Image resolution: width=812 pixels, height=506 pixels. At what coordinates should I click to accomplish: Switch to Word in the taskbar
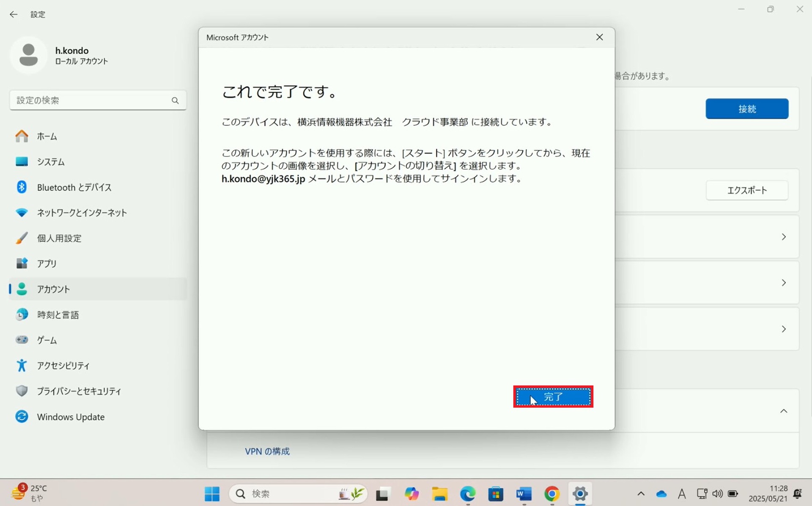(524, 494)
